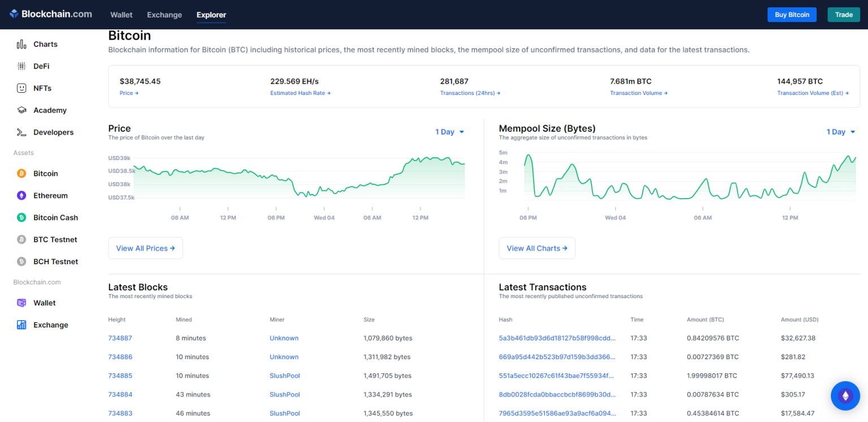Image resolution: width=868 pixels, height=422 pixels.
Task: Open the Bitcoin Cash explorer
Action: [x=55, y=217]
